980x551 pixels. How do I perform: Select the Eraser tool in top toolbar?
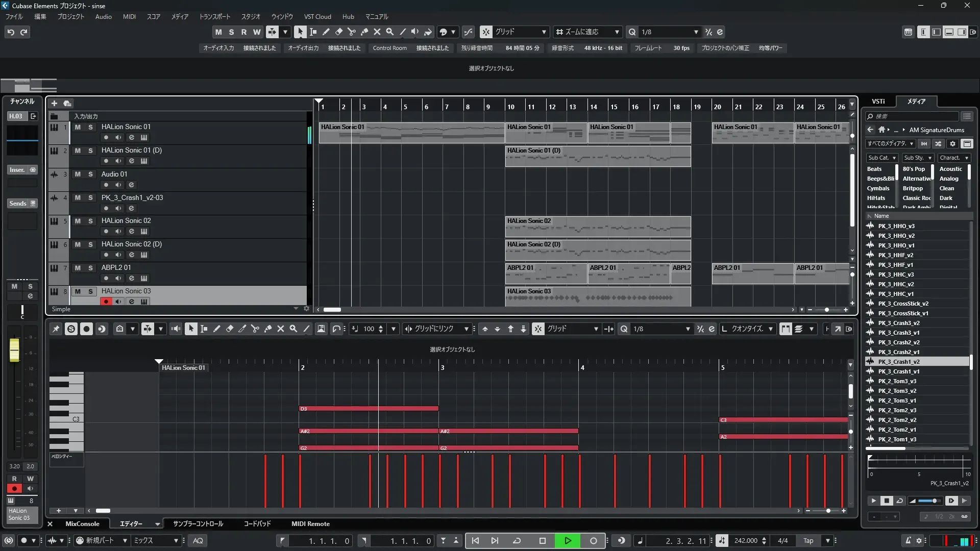point(339,32)
